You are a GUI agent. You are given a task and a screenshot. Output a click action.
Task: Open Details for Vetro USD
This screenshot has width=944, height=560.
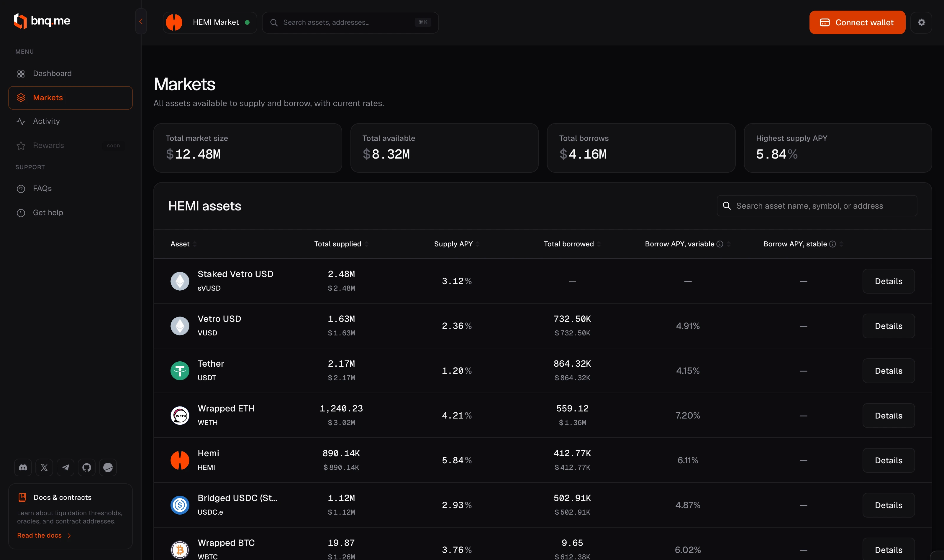pyautogui.click(x=888, y=326)
